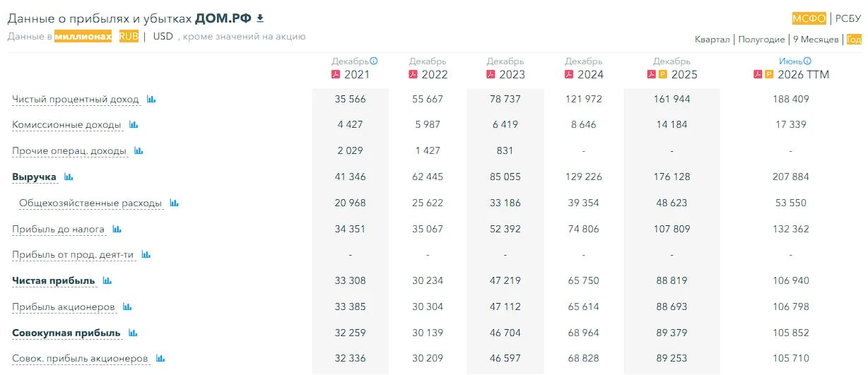This screenshot has width=868, height=375.
Task: Switch reporting standard to РСБУ
Action: click(x=848, y=18)
